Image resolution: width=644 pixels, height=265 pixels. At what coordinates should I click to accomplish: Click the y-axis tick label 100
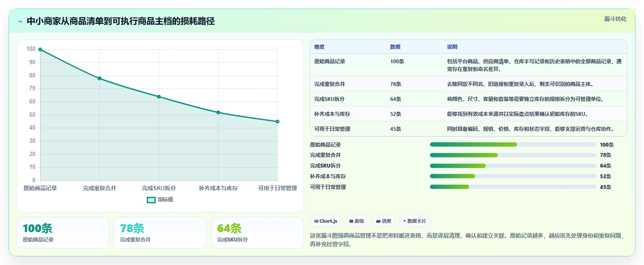click(x=31, y=49)
